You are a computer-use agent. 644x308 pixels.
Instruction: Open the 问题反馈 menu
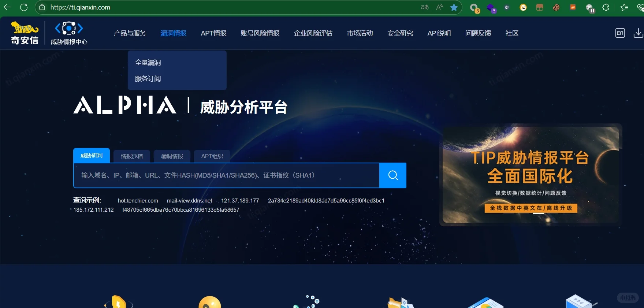[x=478, y=33]
